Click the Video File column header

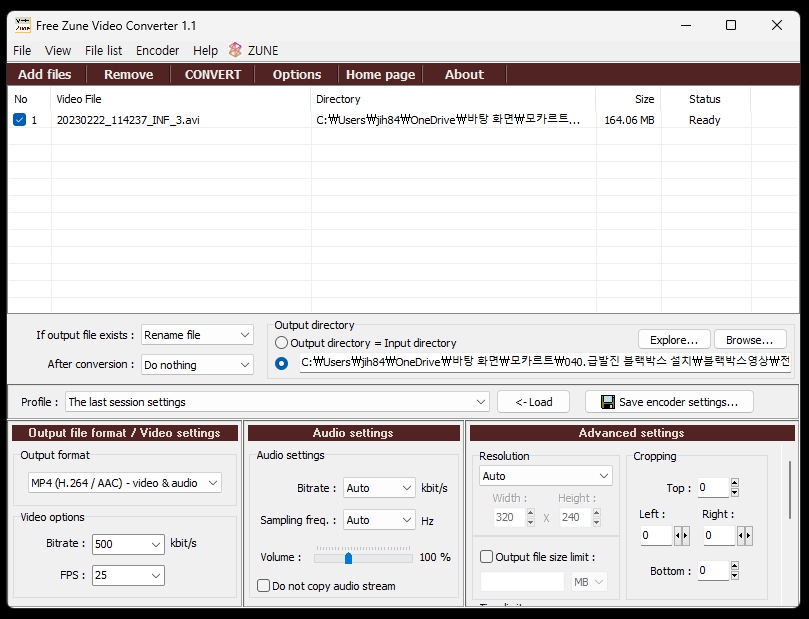pos(181,99)
